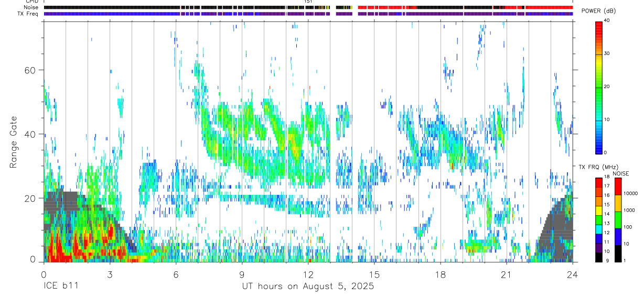
Task: Click the 'Range Gate' y-axis label
Action: (13, 142)
